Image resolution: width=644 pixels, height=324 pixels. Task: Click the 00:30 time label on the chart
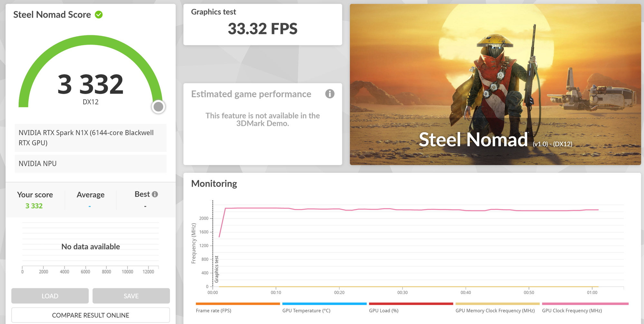pos(402,292)
